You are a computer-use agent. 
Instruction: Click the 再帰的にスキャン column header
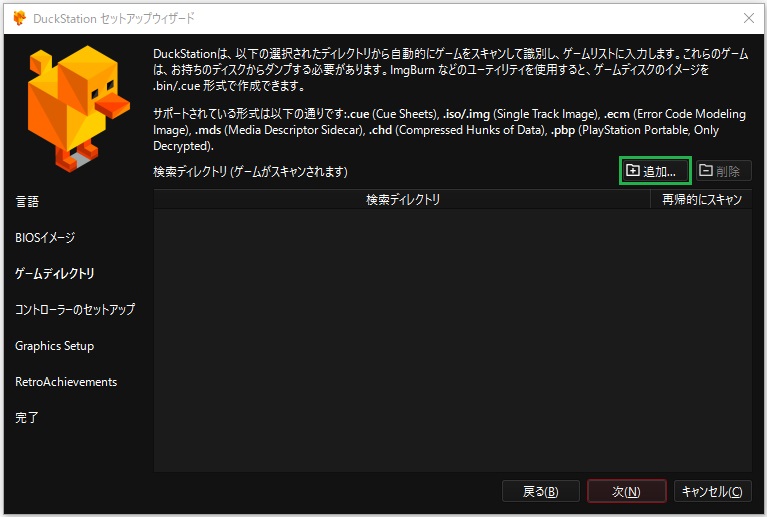click(701, 200)
